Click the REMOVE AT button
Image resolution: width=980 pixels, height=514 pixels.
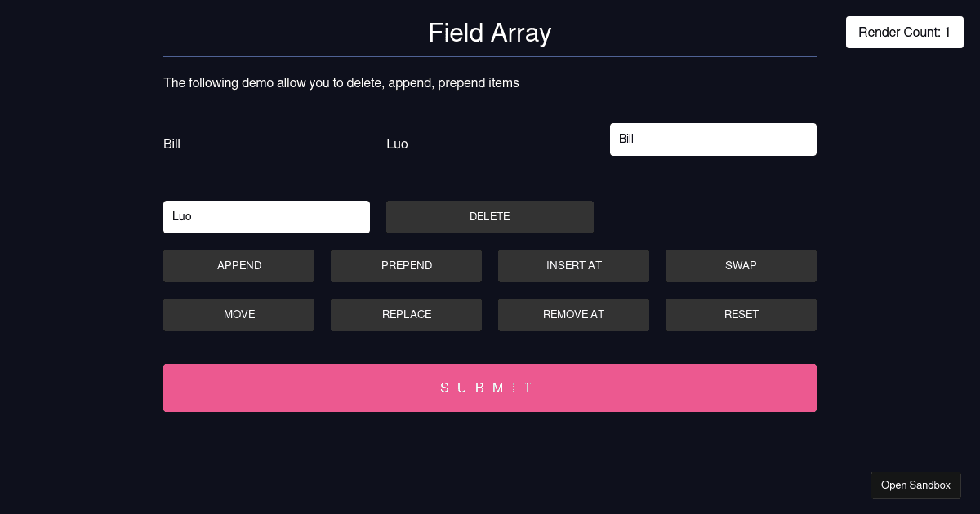pos(573,314)
